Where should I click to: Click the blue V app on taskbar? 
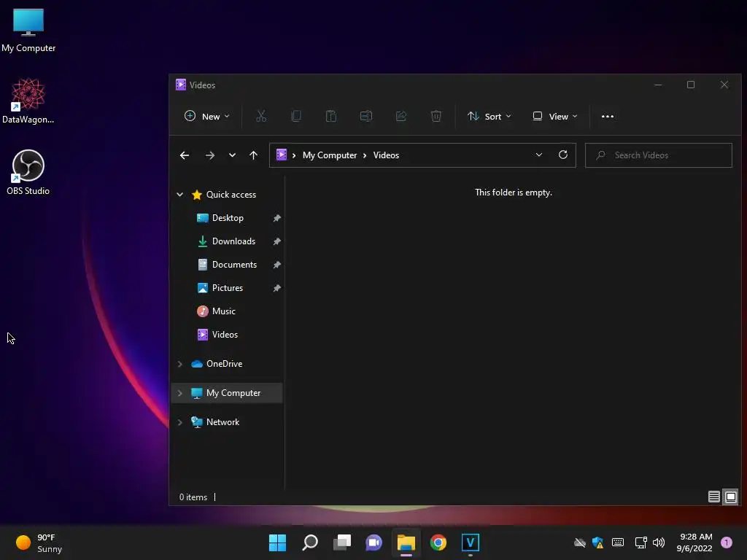[471, 542]
